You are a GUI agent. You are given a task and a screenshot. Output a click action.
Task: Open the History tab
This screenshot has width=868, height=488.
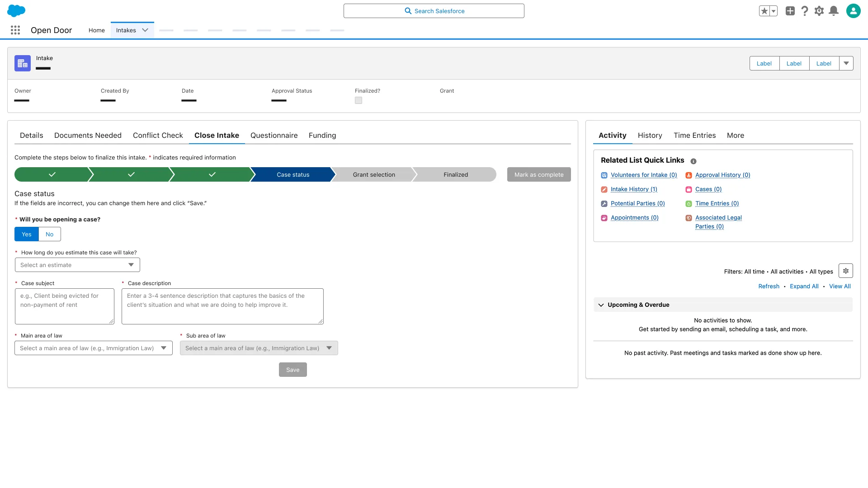click(650, 136)
